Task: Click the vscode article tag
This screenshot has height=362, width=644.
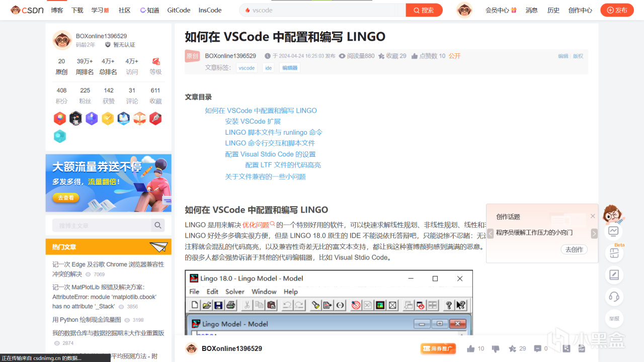Action: (x=247, y=68)
